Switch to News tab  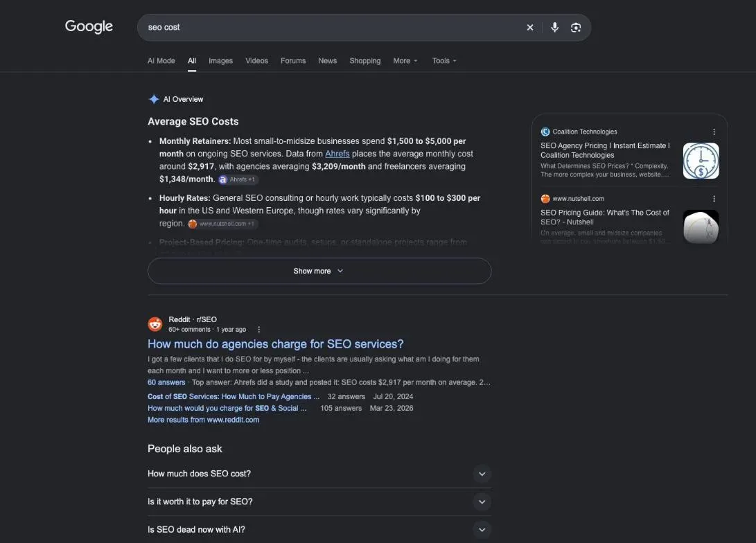pyautogui.click(x=327, y=61)
